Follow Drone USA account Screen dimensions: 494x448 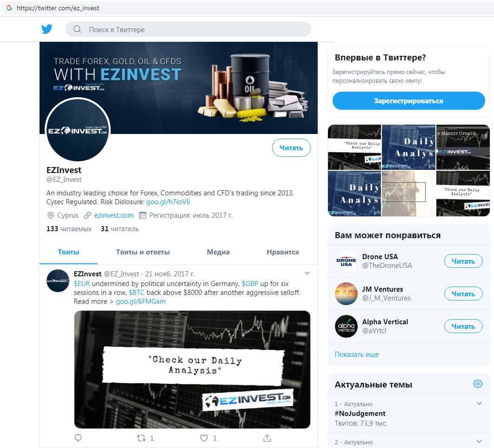point(463,261)
